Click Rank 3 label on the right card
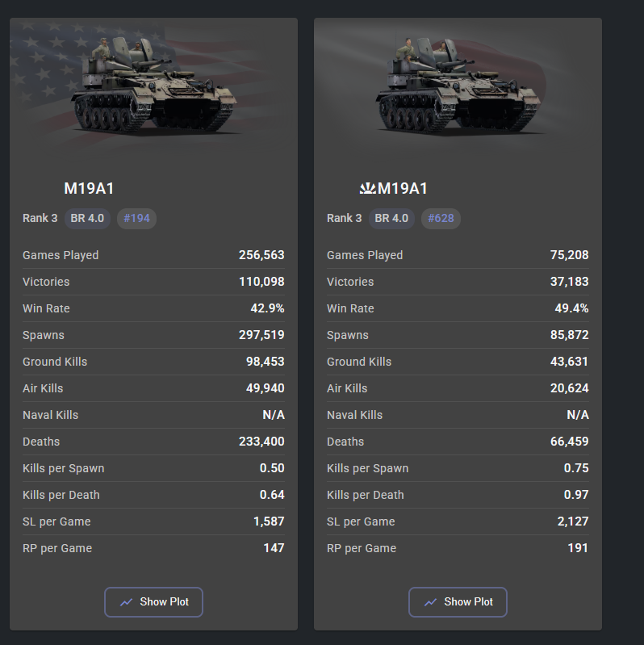 click(345, 219)
